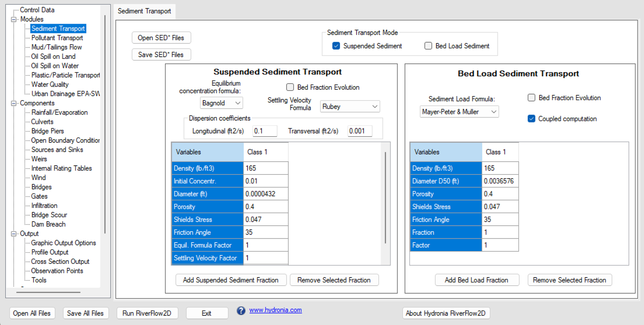Image resolution: width=644 pixels, height=325 pixels.
Task: Click Run RiverFlow2D button
Action: (147, 313)
